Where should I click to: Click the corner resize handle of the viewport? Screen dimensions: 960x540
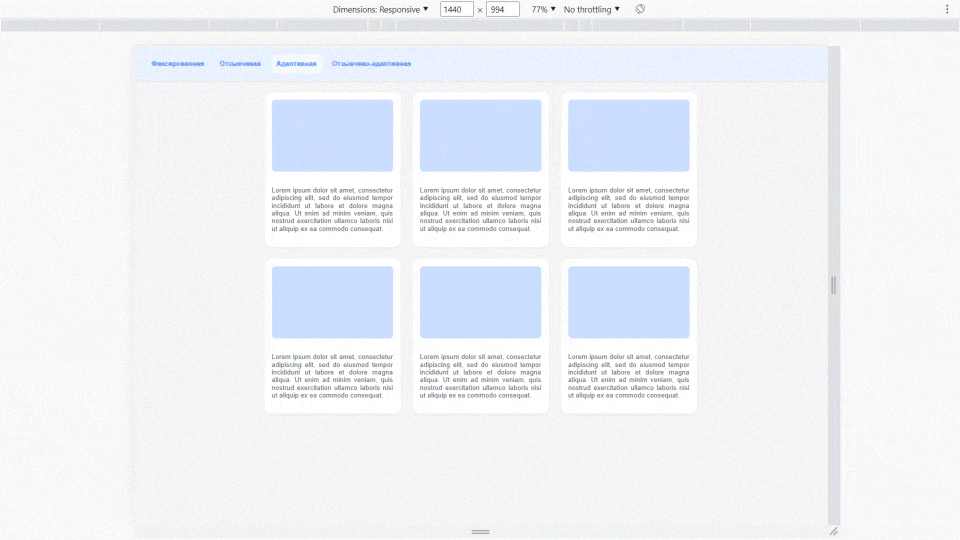(x=833, y=531)
